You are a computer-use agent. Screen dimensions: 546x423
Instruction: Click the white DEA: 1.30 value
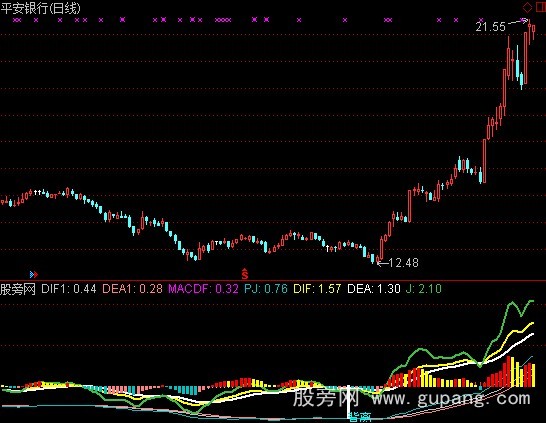374,289
